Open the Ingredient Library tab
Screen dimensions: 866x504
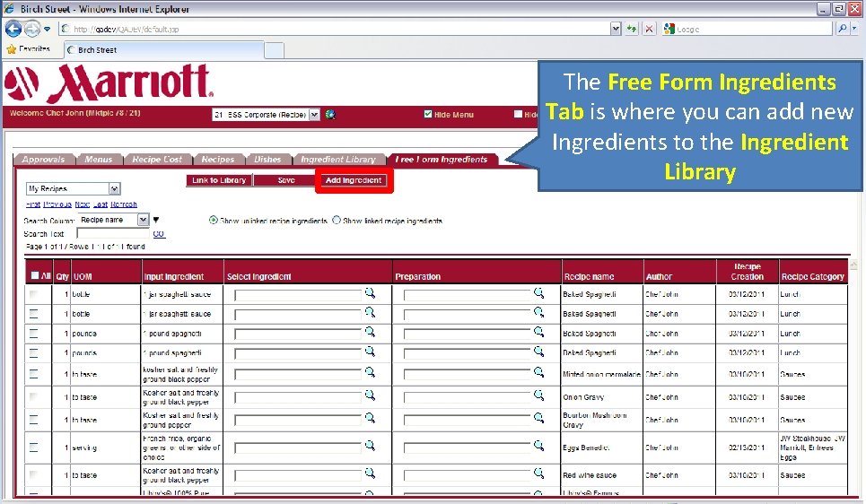pyautogui.click(x=338, y=160)
